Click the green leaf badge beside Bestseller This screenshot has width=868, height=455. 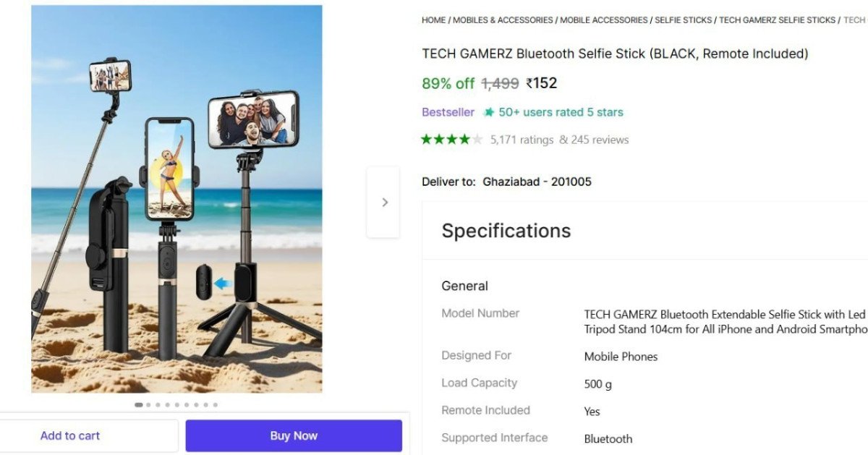tap(488, 112)
